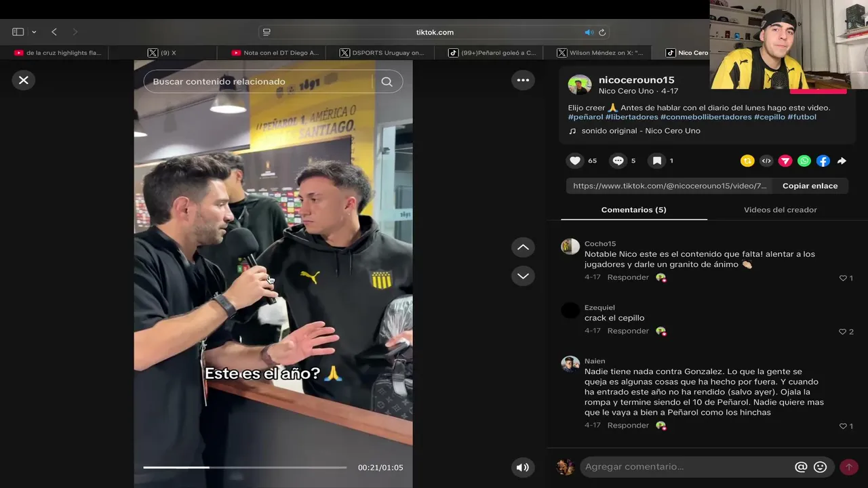Viewport: 868px width, 488px height.
Task: Close the TikTok video viewer
Action: [x=24, y=80]
